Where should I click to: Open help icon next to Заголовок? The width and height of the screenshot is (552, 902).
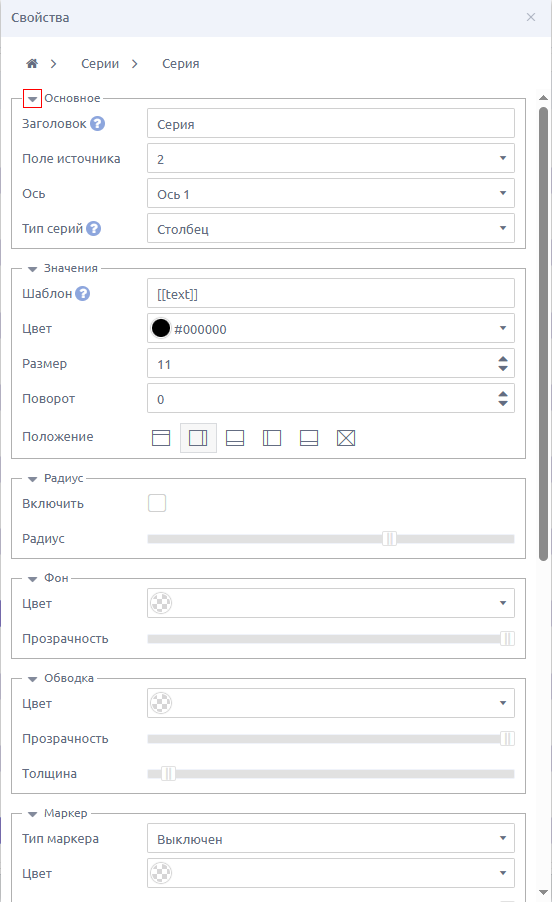pos(98,124)
